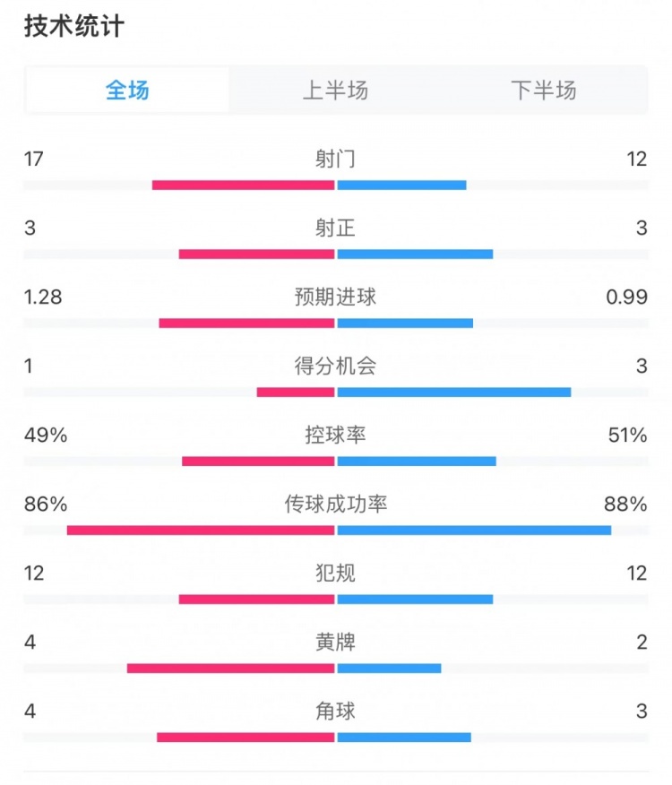Click the red 射门 bar

(x=243, y=185)
